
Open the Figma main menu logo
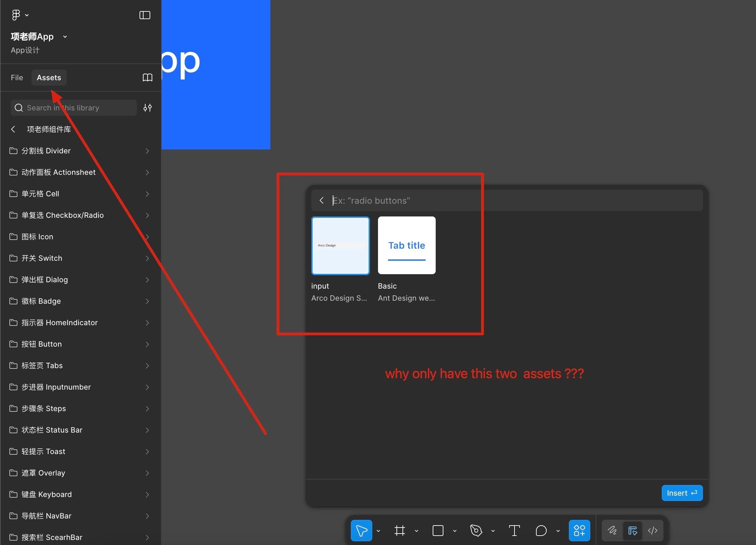click(x=16, y=15)
